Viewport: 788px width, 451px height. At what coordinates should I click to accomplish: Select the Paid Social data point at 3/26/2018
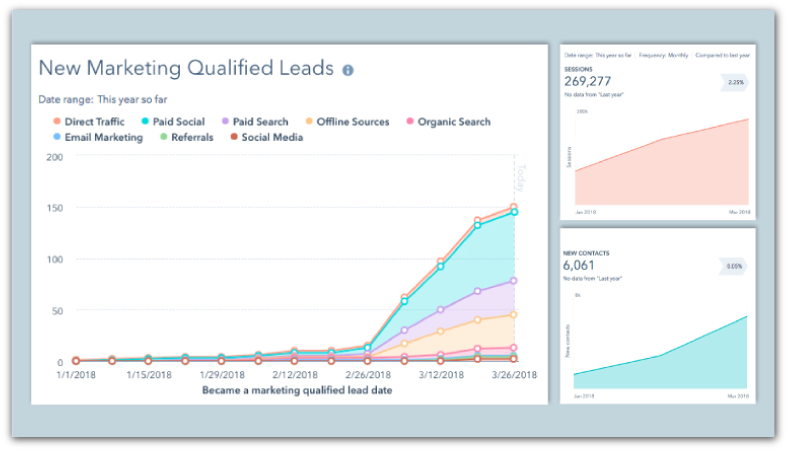tap(514, 212)
